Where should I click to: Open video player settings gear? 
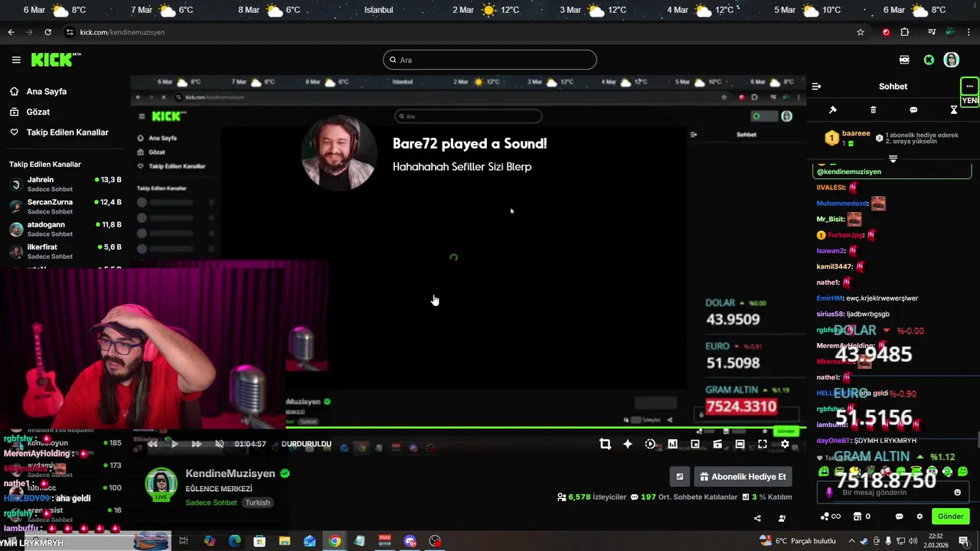[x=785, y=444]
